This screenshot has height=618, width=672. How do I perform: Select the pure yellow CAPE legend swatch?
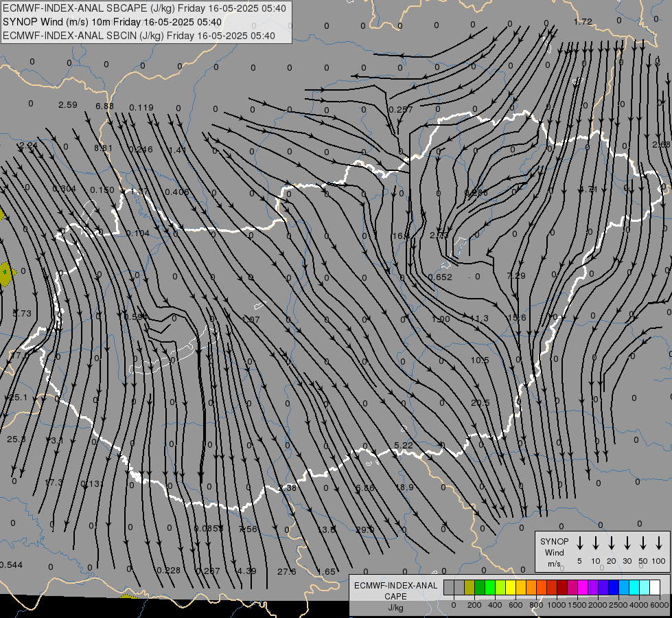point(511,587)
